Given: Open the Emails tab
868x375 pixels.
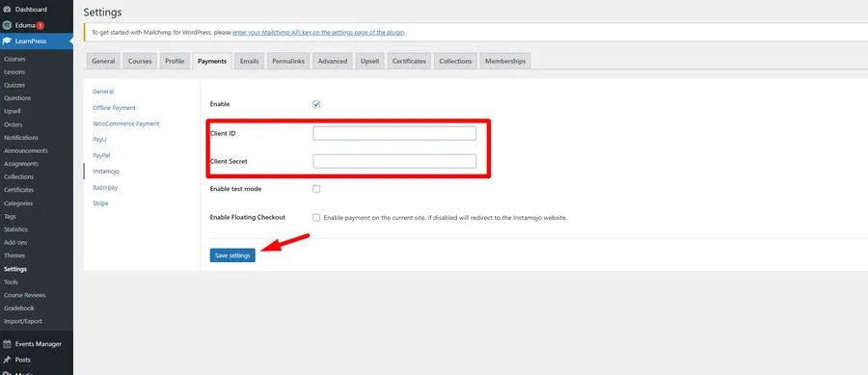Looking at the screenshot, I should click(249, 61).
